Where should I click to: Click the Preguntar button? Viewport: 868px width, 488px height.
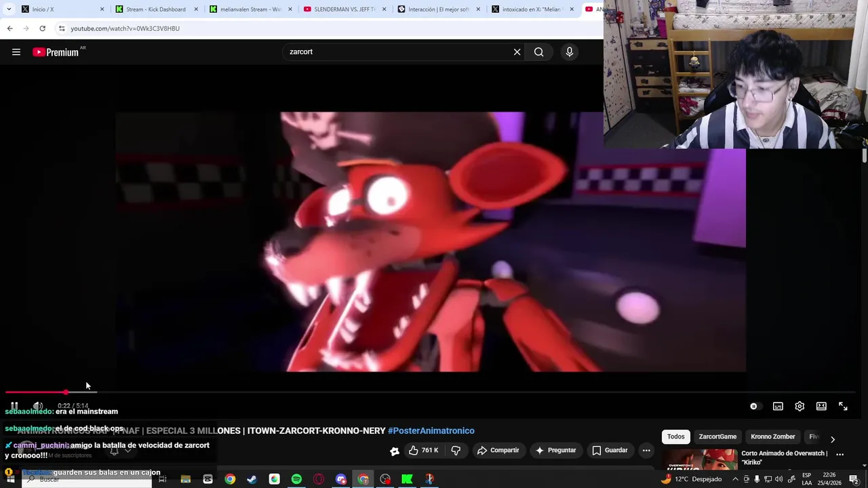tap(555, 450)
